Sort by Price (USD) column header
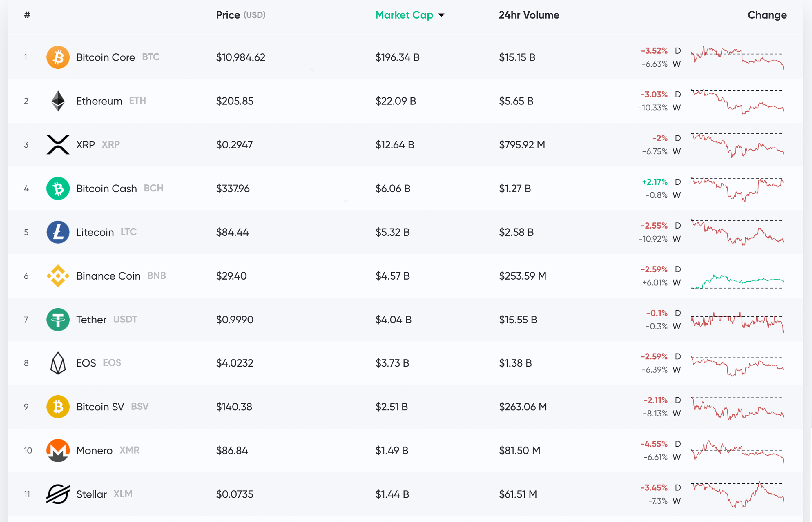This screenshot has width=812, height=522. click(241, 15)
